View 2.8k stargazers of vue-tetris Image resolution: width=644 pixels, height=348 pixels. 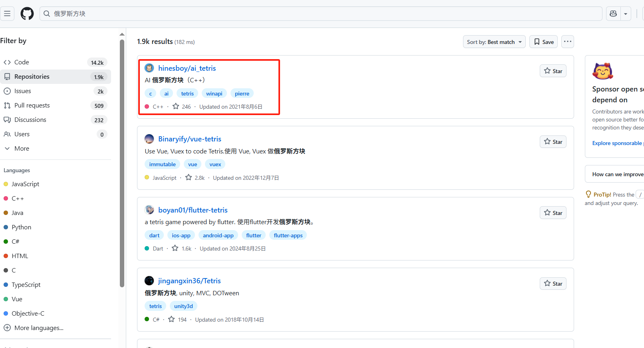pos(195,178)
